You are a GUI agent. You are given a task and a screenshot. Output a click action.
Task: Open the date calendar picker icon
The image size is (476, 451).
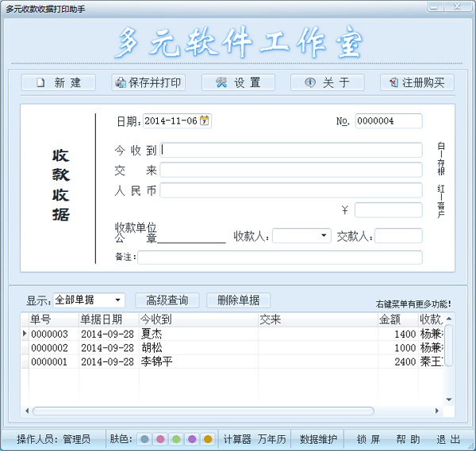(205, 120)
